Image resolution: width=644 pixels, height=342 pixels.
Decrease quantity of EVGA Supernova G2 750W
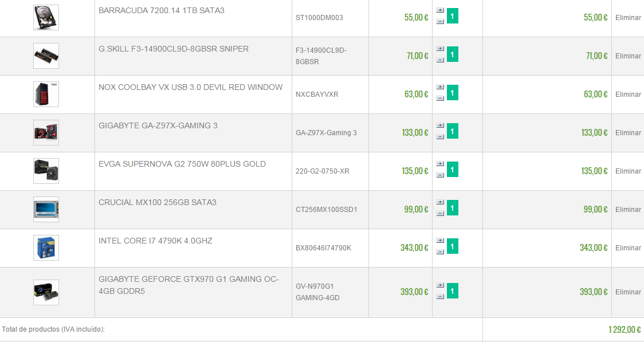440,175
